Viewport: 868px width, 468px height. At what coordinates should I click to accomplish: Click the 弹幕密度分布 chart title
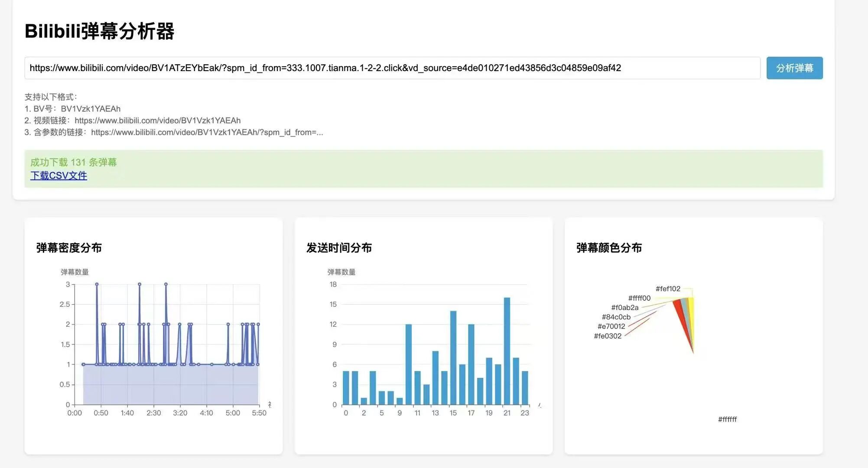69,248
